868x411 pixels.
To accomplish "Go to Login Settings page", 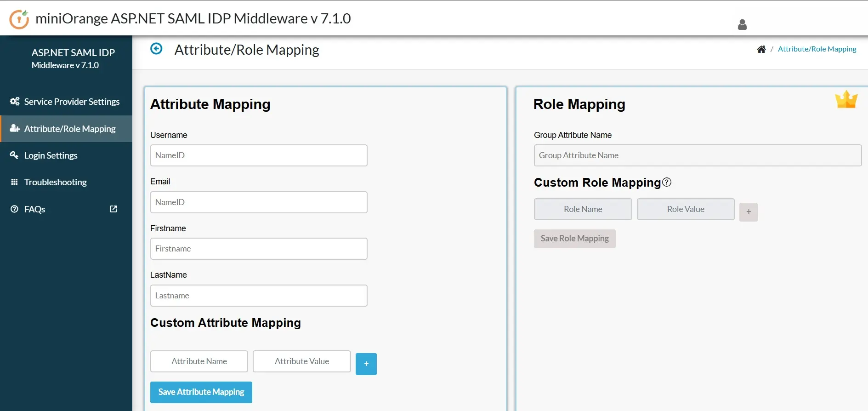I will [66, 155].
